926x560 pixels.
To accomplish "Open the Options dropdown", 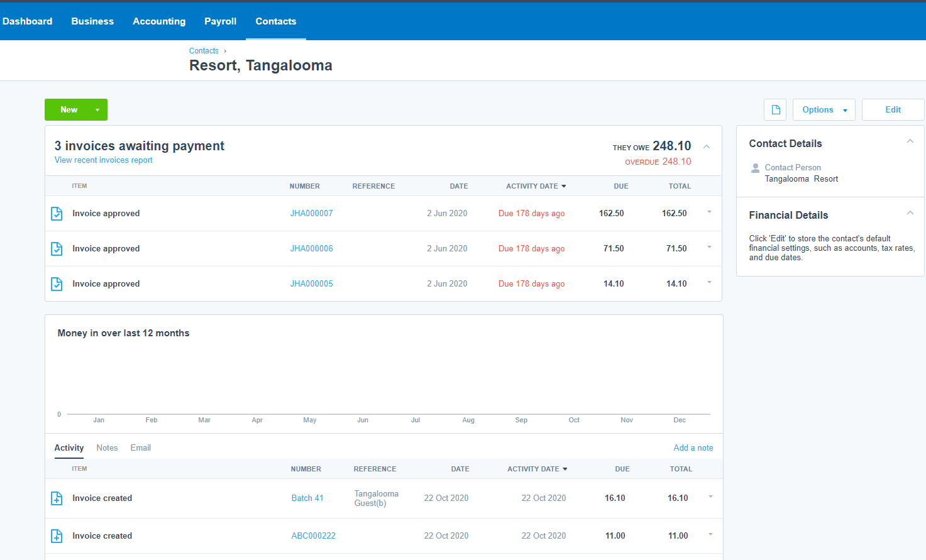I will click(x=824, y=109).
